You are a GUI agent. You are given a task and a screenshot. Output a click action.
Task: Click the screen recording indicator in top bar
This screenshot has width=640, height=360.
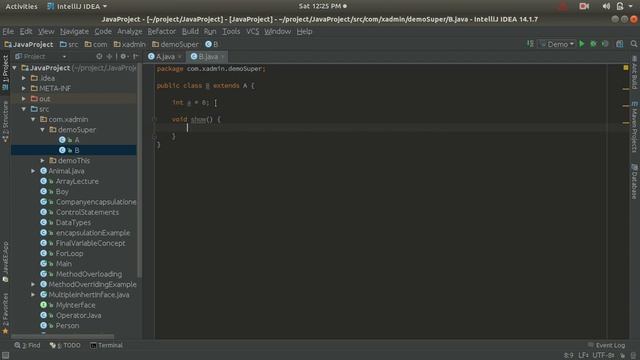point(584,6)
